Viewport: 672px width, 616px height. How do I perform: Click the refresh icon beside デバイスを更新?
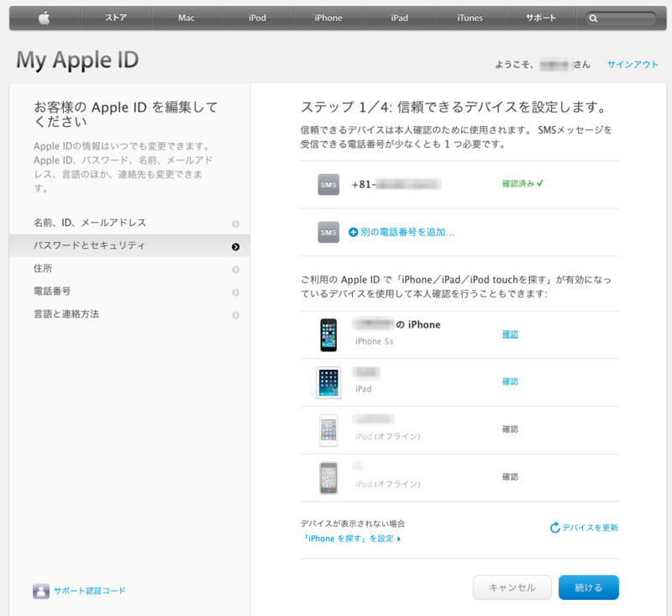click(x=554, y=527)
